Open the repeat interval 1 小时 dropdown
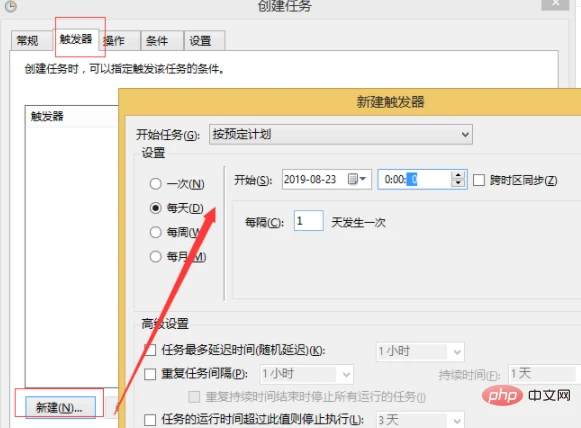This screenshot has width=581, height=428. [306, 374]
